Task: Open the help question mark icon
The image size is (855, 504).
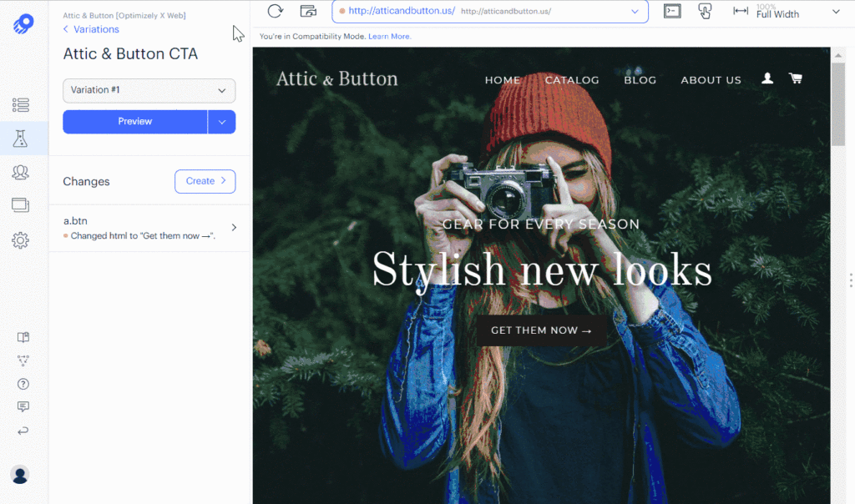Action: point(23,384)
